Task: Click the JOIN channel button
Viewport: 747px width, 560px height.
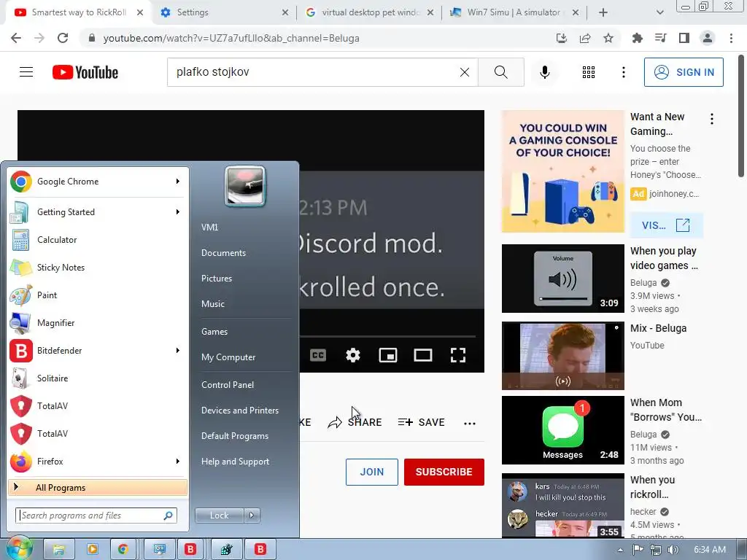Action: (371, 472)
